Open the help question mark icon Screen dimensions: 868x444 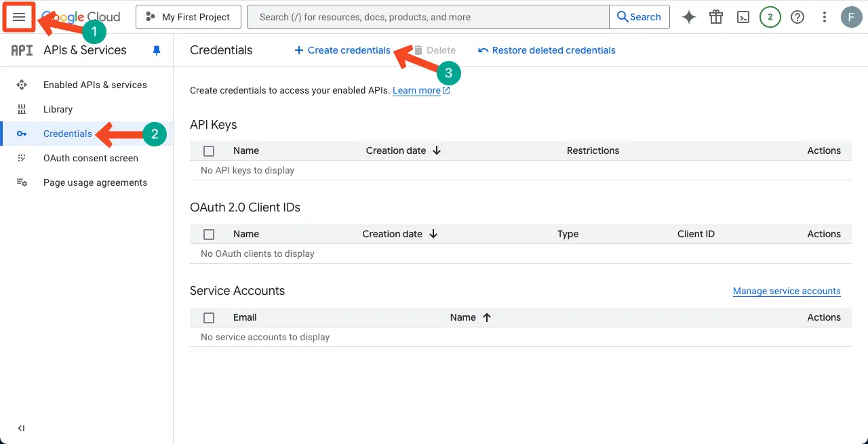click(797, 17)
